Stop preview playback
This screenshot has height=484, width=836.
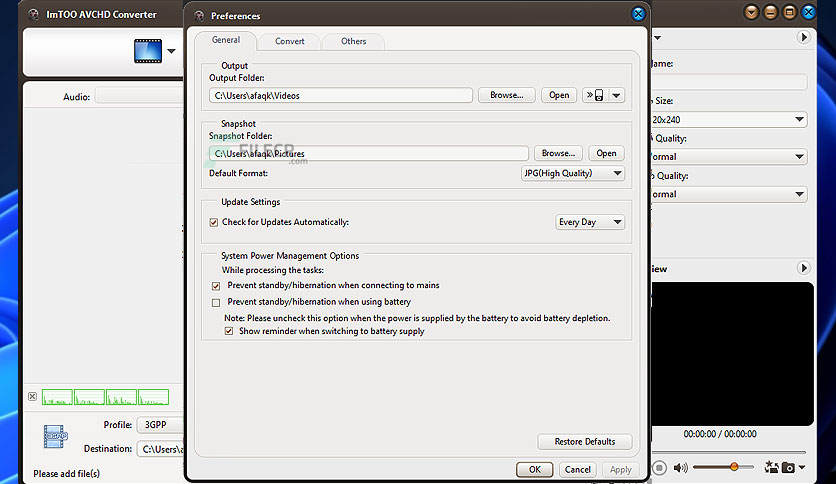tap(659, 468)
